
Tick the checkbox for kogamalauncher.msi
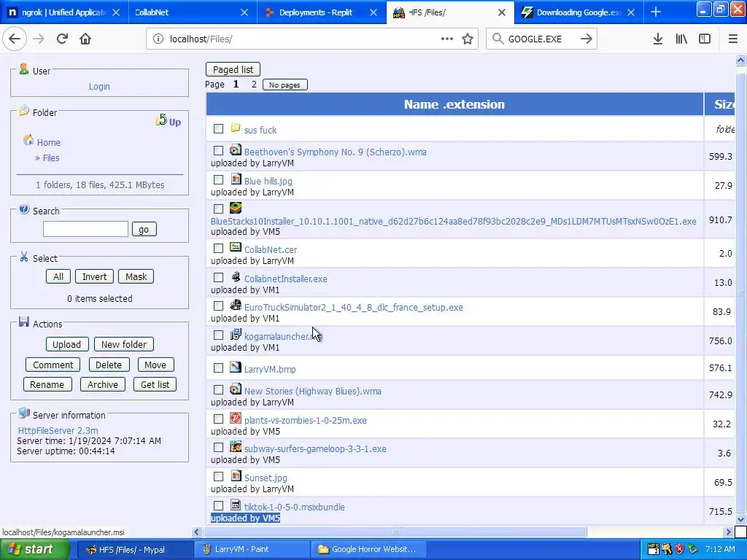tap(218, 335)
